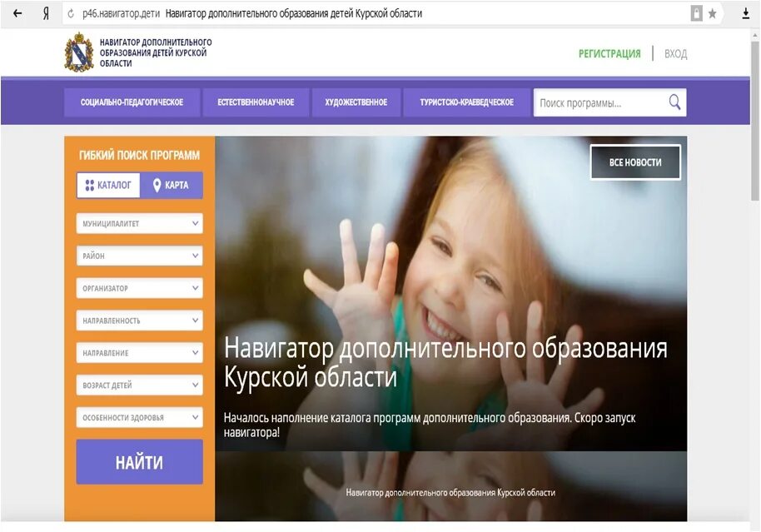Open the Художественное menu section

(356, 102)
